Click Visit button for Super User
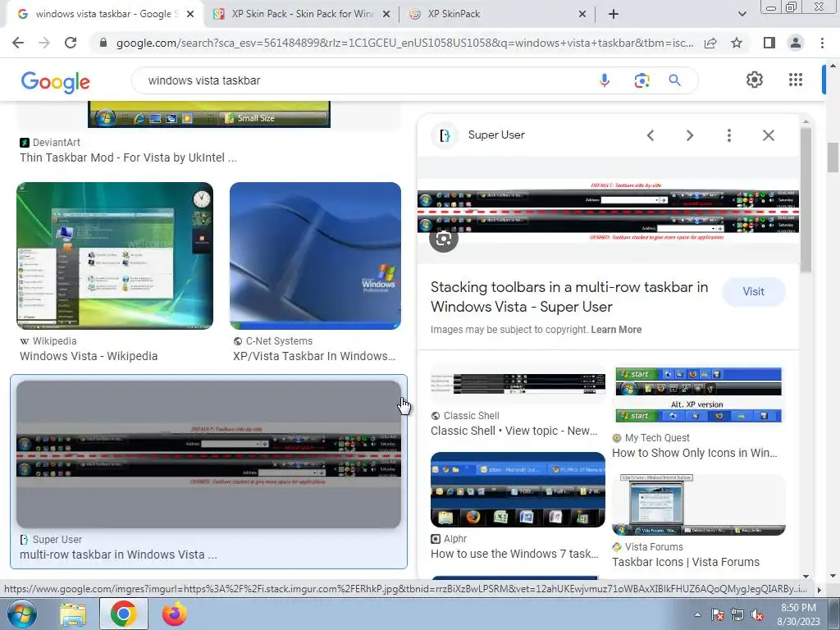This screenshot has height=630, width=840. [x=753, y=291]
